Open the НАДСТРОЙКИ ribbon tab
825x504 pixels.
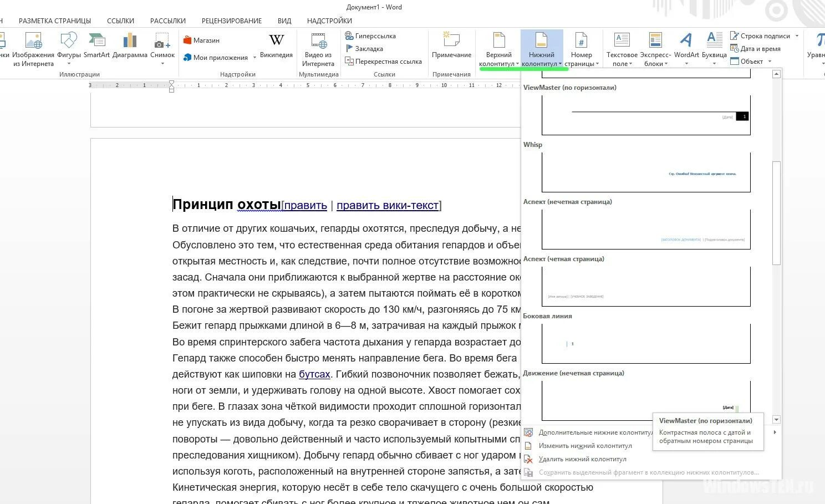pos(329,21)
